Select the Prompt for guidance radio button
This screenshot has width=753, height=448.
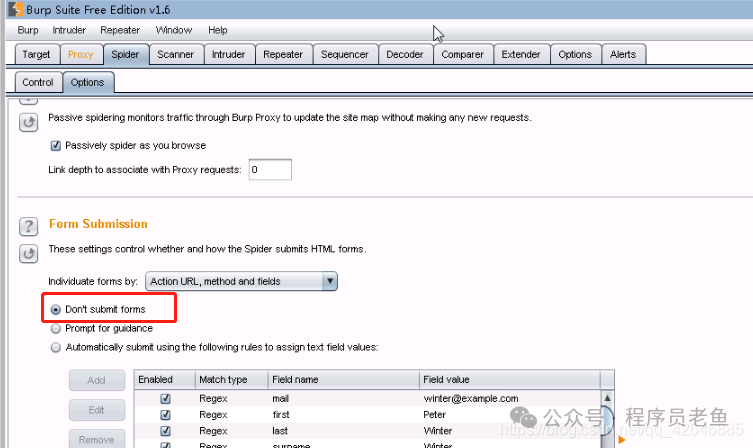[x=56, y=328]
